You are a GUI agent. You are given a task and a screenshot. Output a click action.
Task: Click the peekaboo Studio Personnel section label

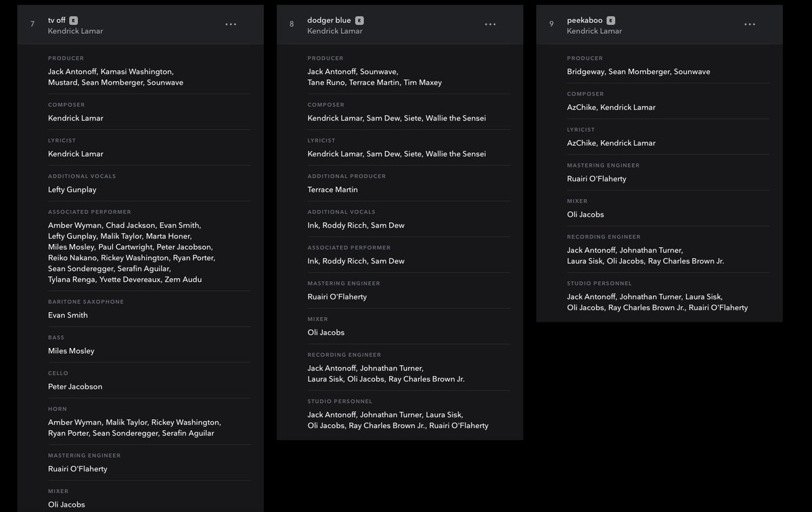pos(600,284)
